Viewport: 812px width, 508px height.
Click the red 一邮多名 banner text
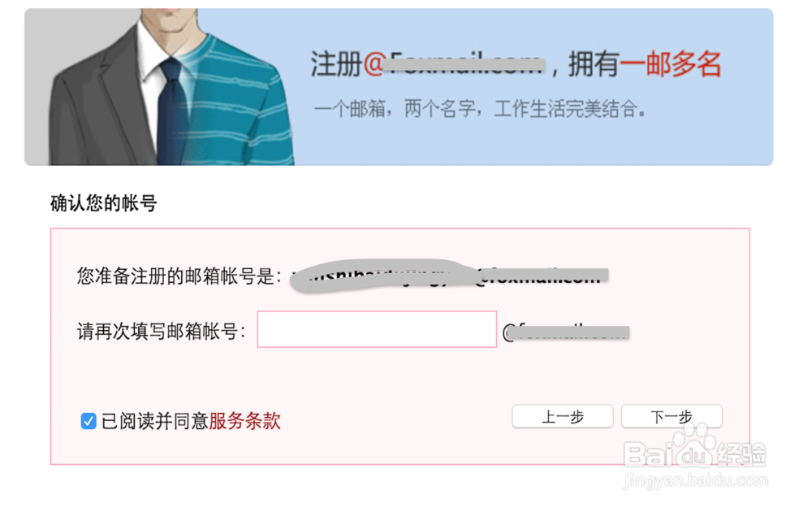click(x=671, y=65)
